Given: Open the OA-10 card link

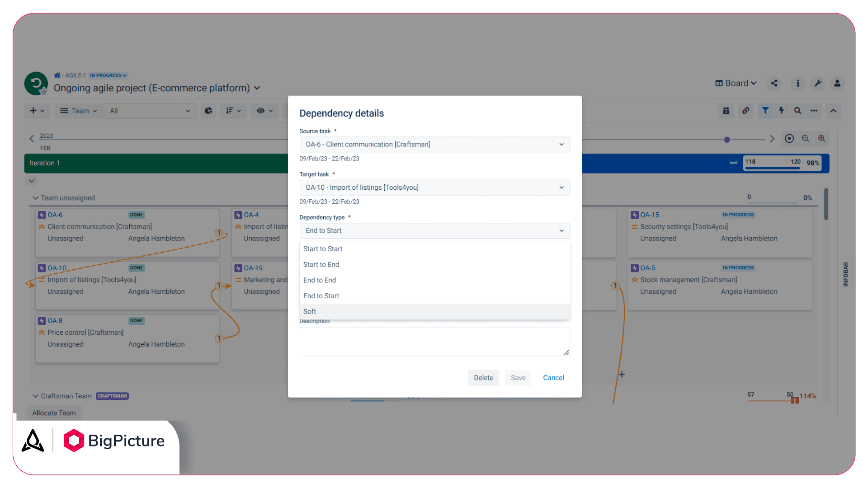Looking at the screenshot, I should 57,268.
